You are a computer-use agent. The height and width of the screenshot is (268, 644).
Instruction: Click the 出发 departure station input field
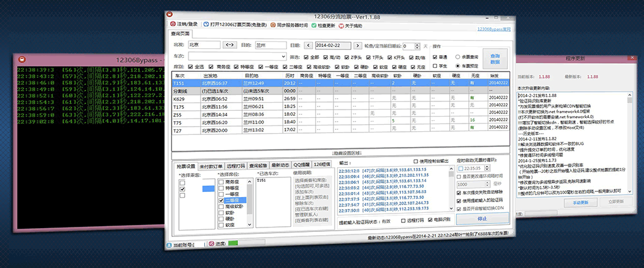203,45
